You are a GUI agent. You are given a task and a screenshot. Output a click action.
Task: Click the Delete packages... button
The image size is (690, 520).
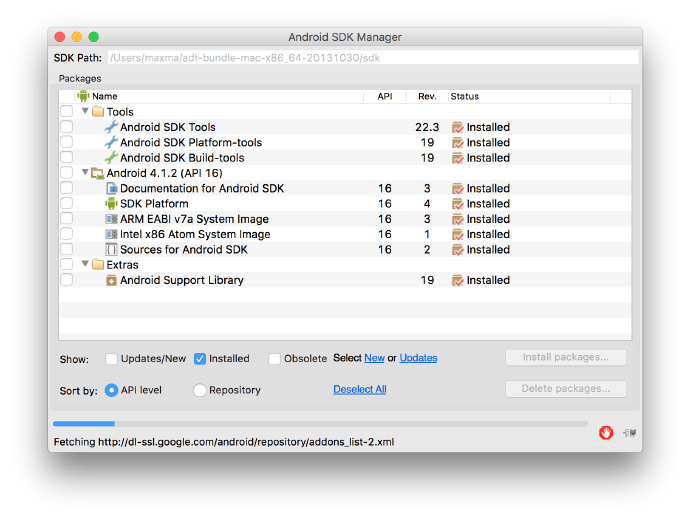(x=566, y=389)
